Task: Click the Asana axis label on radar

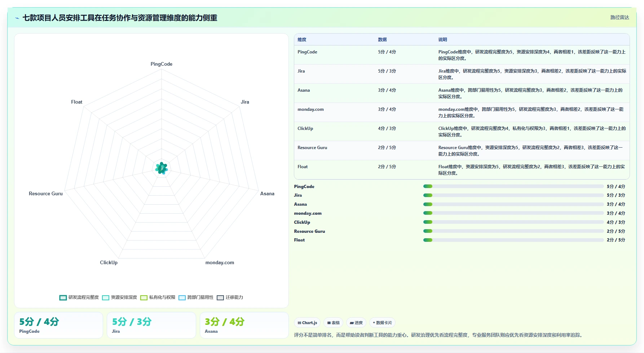Action: pos(267,193)
